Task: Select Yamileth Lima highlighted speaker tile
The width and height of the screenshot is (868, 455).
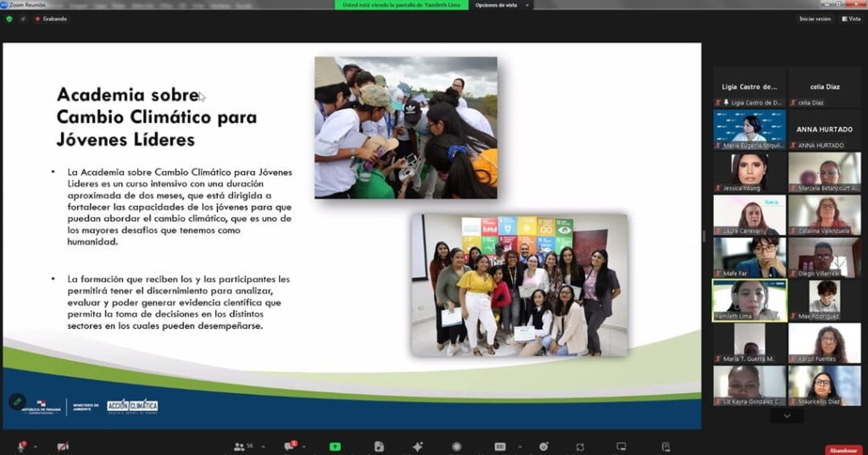Action: tap(749, 300)
